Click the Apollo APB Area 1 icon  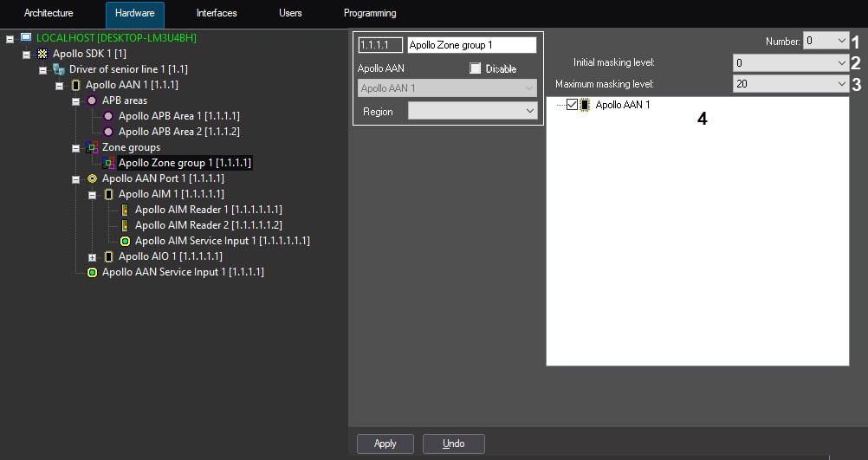[108, 116]
